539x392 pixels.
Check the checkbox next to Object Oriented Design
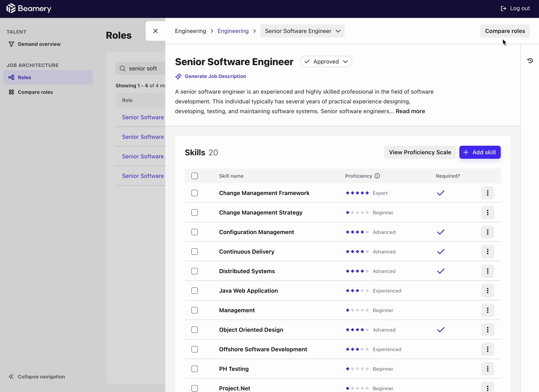(194, 330)
